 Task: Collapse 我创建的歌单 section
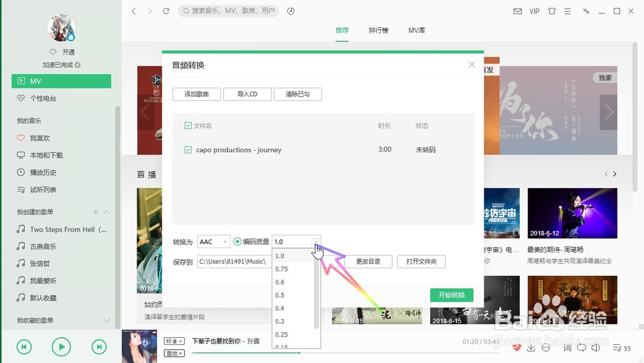(x=107, y=212)
